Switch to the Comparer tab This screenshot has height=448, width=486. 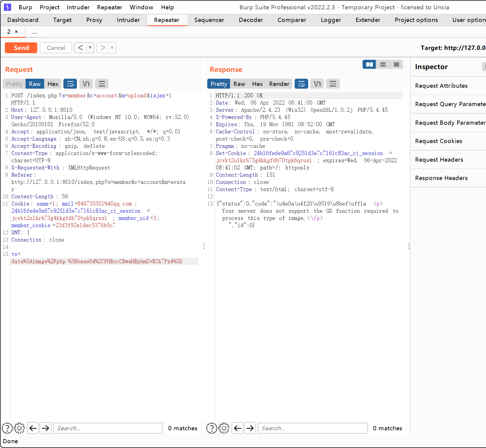292,20
